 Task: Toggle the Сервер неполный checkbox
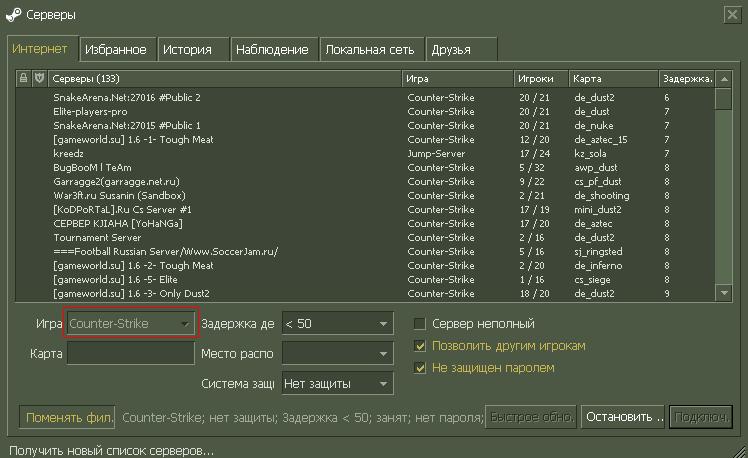pos(420,324)
